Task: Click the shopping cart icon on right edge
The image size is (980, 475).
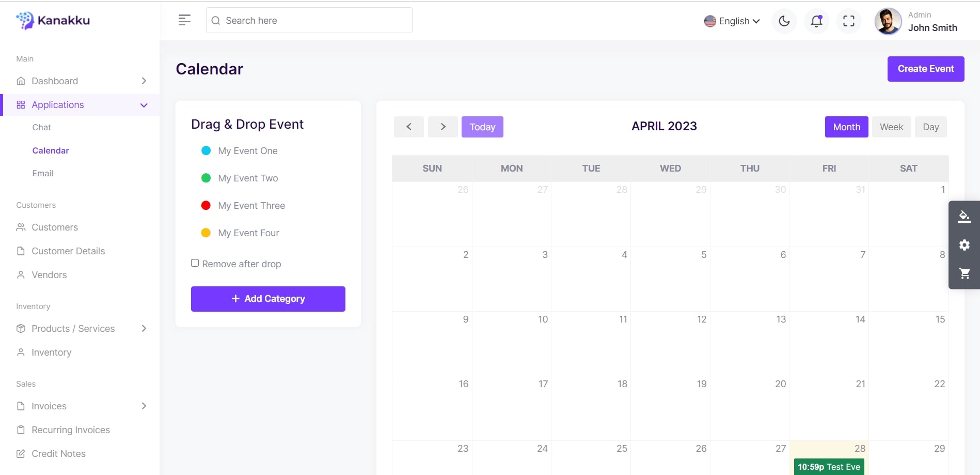Action: click(x=963, y=273)
